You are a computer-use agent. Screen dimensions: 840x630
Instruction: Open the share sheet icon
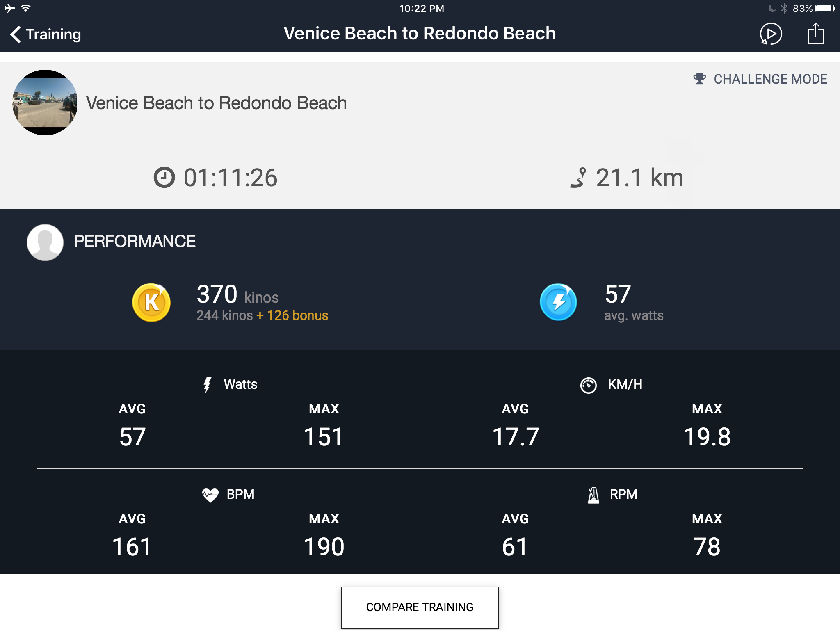(815, 34)
